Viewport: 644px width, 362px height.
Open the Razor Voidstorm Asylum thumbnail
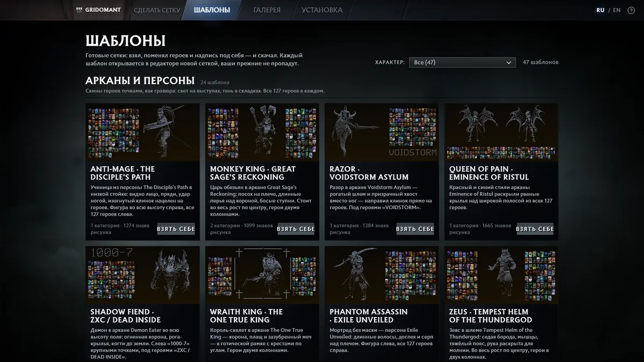(382, 132)
